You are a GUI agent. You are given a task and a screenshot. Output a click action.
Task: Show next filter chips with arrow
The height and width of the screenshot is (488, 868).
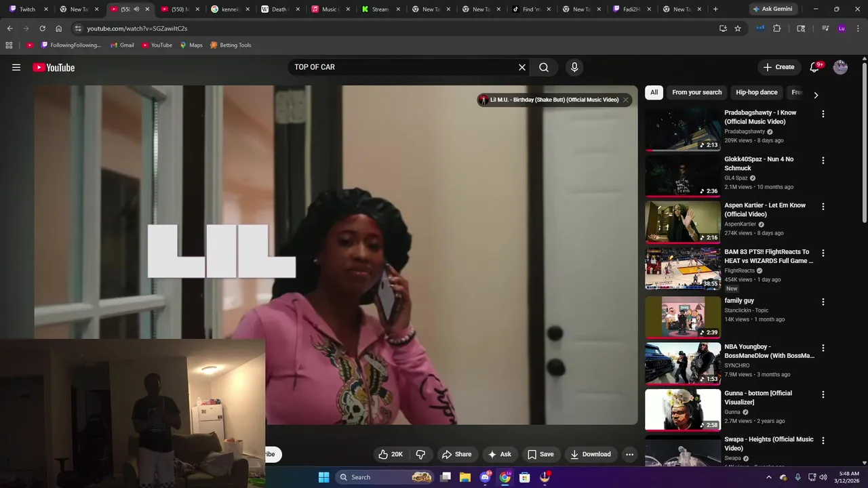(x=816, y=95)
